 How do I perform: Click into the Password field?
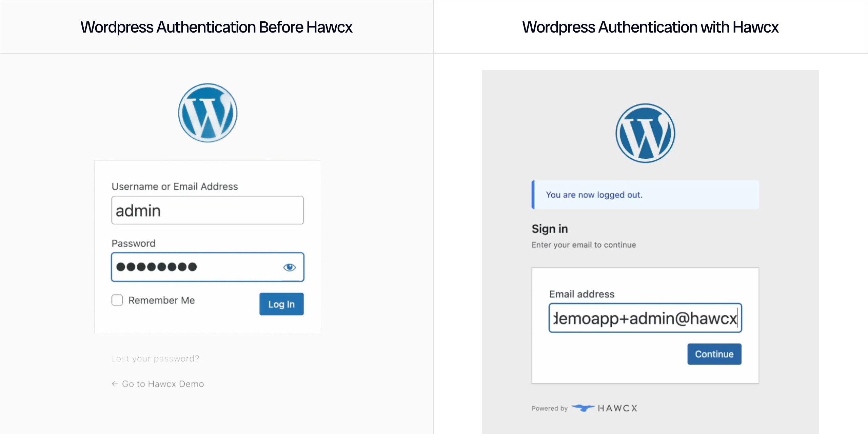(x=197, y=267)
